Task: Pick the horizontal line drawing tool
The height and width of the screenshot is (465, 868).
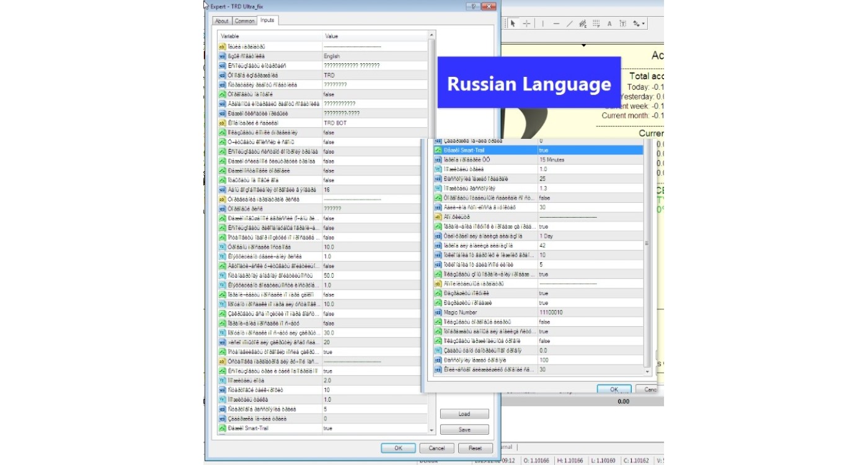Action: click(x=556, y=24)
